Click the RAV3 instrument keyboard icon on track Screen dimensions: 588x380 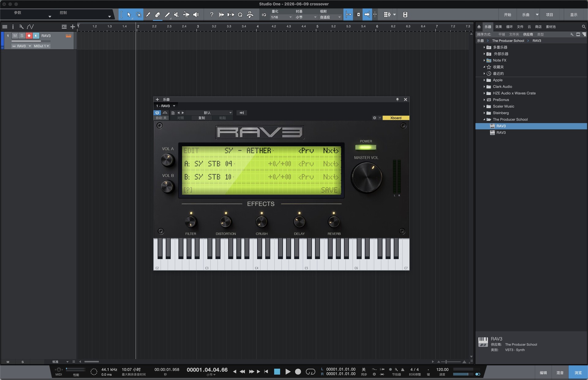pos(68,36)
